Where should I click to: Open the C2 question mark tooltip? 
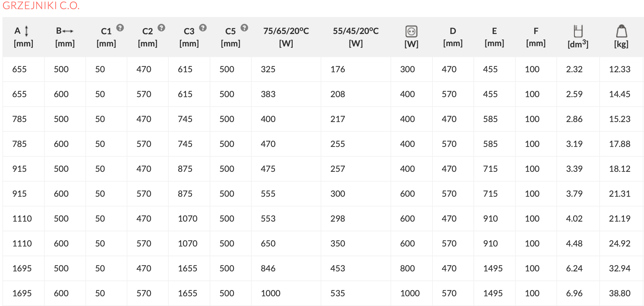point(161,28)
